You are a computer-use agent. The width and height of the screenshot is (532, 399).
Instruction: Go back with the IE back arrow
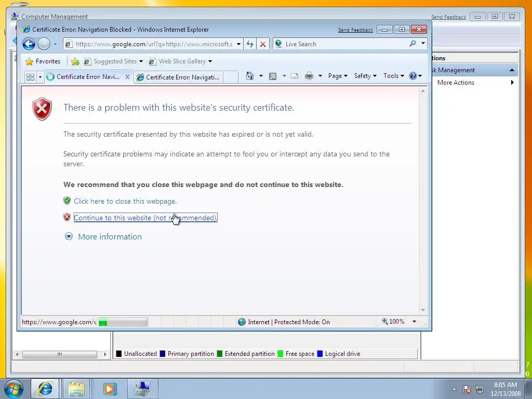[29, 44]
